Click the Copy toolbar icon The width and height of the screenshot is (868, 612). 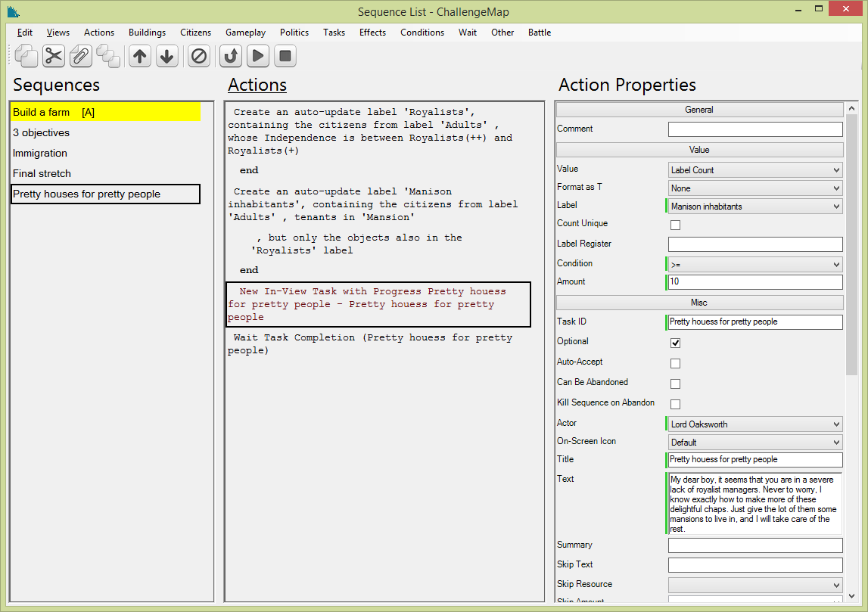point(26,56)
